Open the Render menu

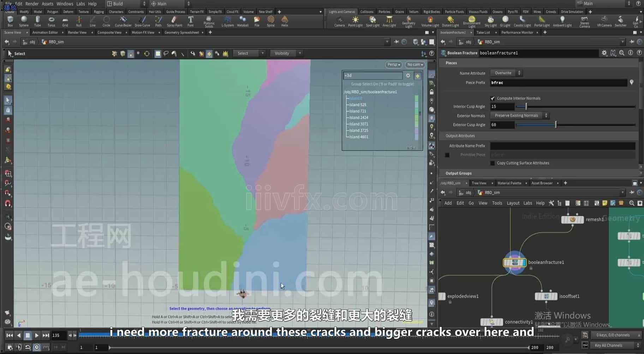[32, 4]
